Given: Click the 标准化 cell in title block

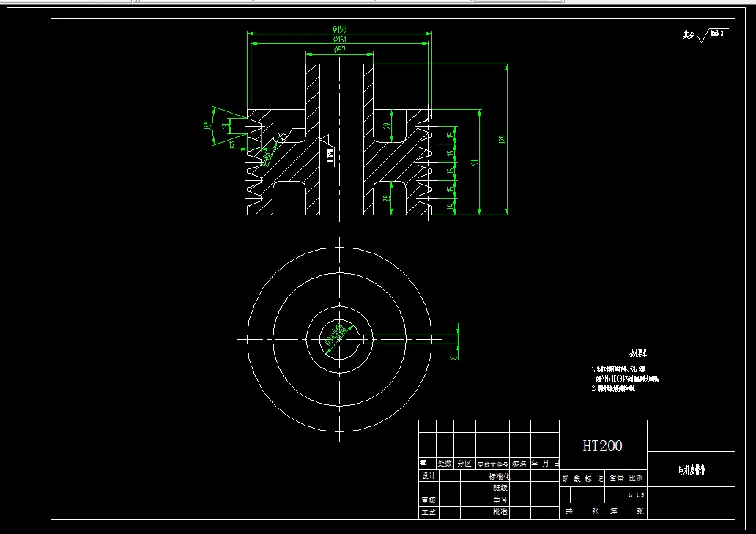Looking at the screenshot, I should click(499, 476).
